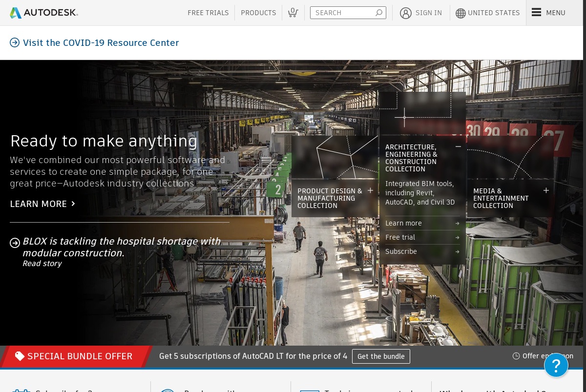Click the Offer ends clock icon
This screenshot has height=392, width=586.
click(x=516, y=356)
